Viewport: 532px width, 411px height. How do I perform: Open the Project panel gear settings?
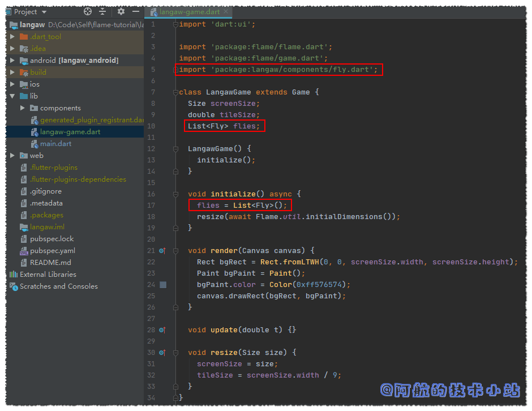tap(121, 11)
